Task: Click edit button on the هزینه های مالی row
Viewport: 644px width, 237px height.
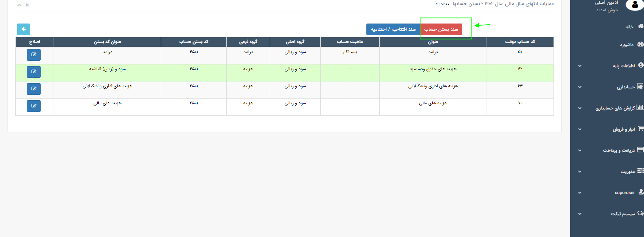Action: (34, 106)
